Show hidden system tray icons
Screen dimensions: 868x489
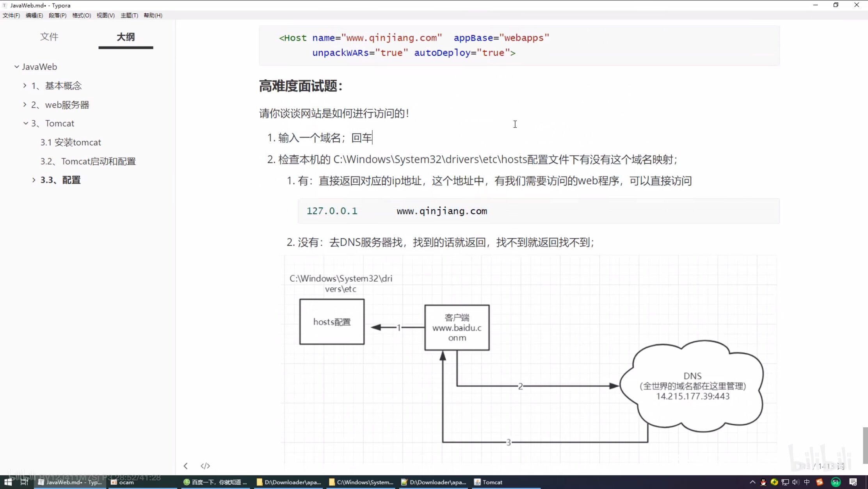point(752,482)
